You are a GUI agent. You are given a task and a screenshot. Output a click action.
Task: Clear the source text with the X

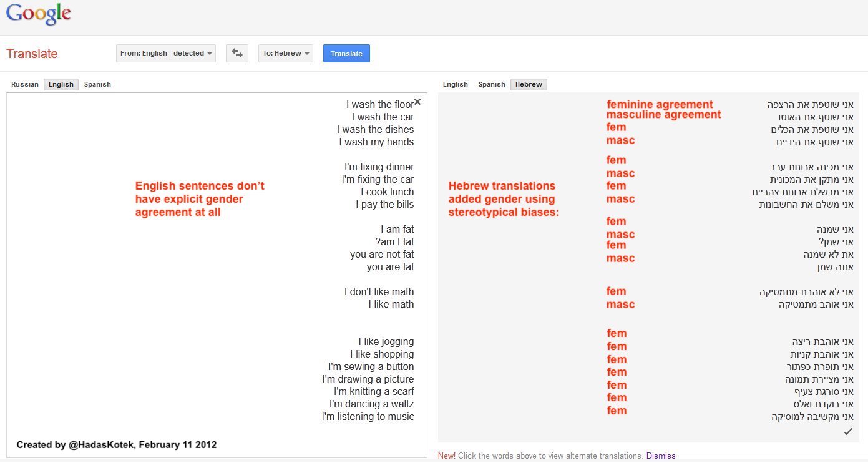click(x=417, y=102)
